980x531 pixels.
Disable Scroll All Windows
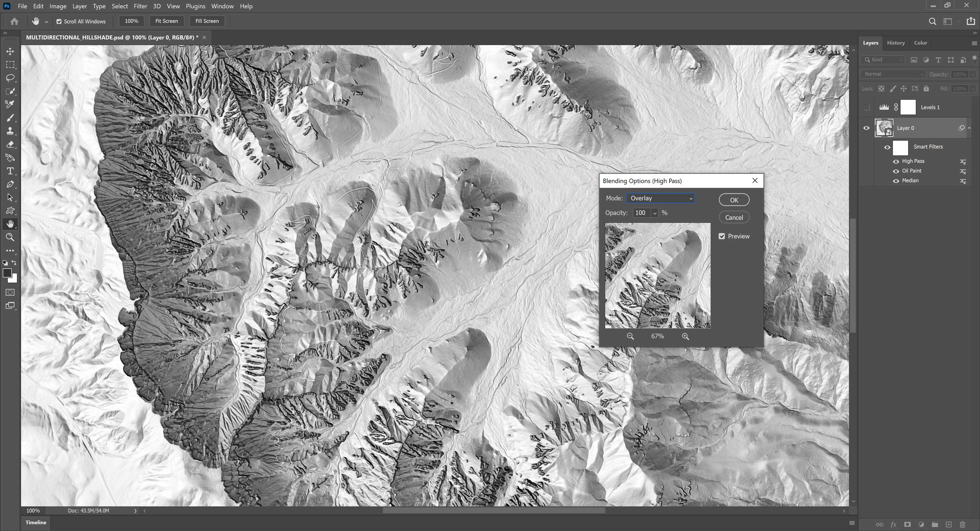(59, 21)
